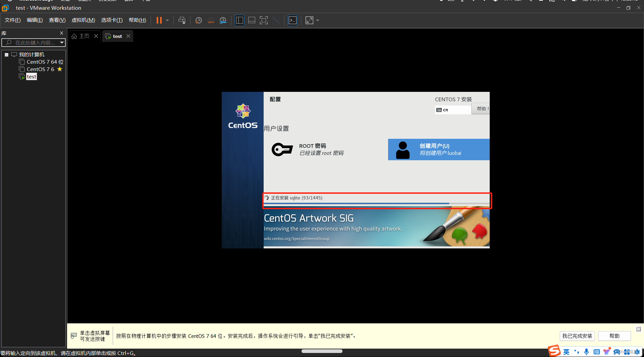Click the key icon for ROOT password
This screenshot has height=357, width=644.
coord(282,150)
